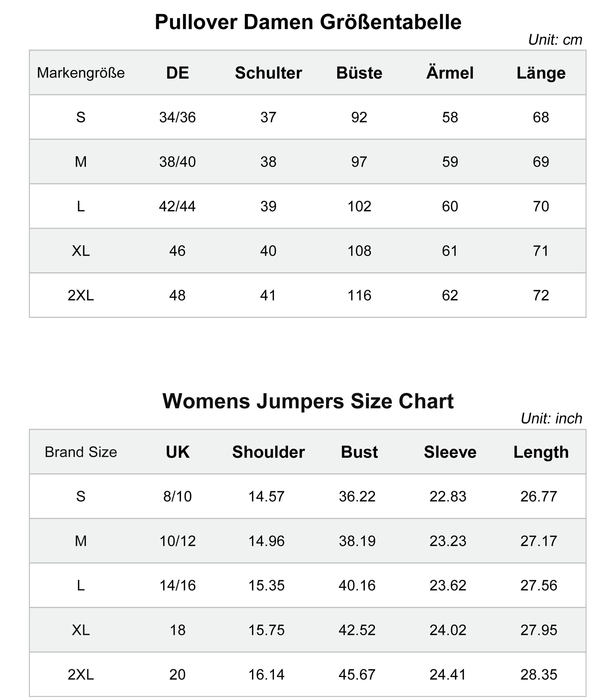Select the bust value '40.16' cell

point(357,586)
